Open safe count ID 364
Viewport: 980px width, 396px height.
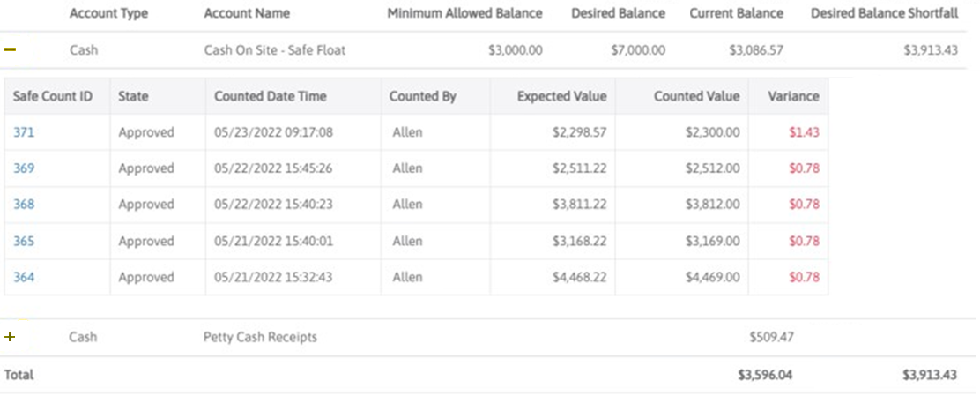coord(24,277)
